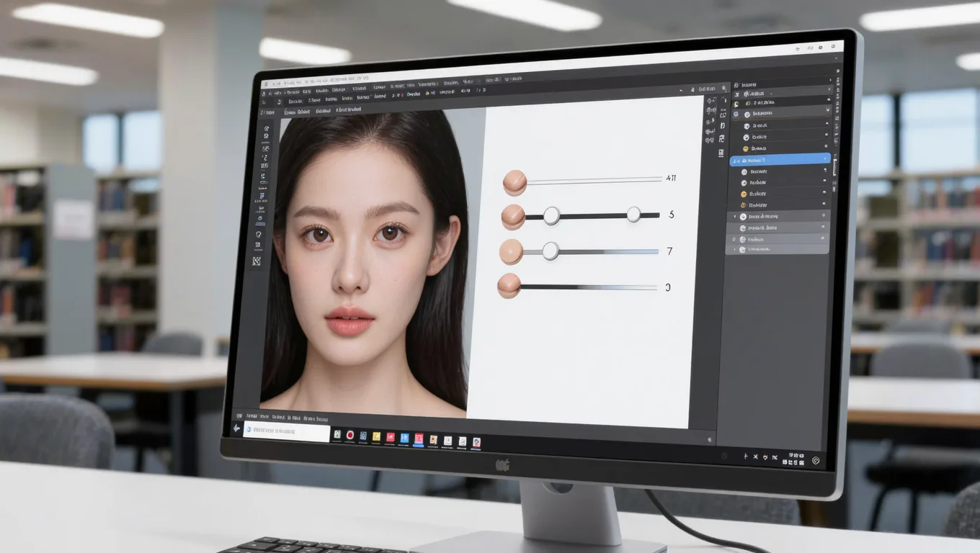
Task: Click the handle on the slider labeled 7
Action: click(550, 251)
